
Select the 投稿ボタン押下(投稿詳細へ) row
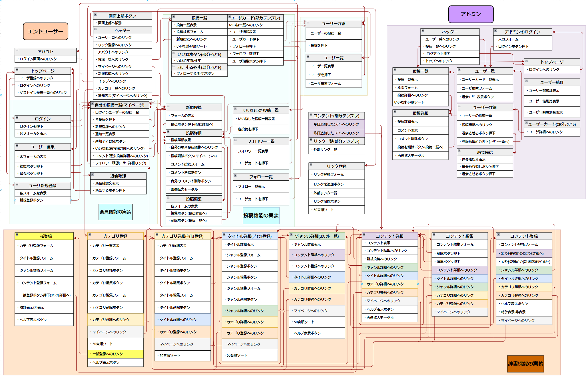(194, 124)
